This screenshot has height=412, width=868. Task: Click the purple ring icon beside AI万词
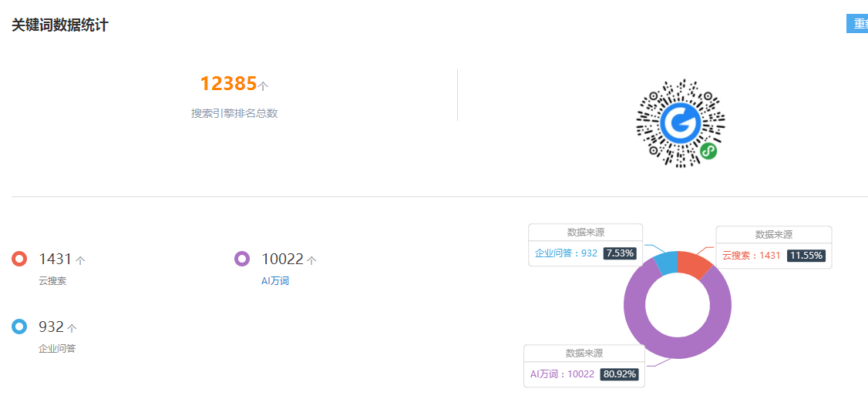pyautogui.click(x=243, y=259)
